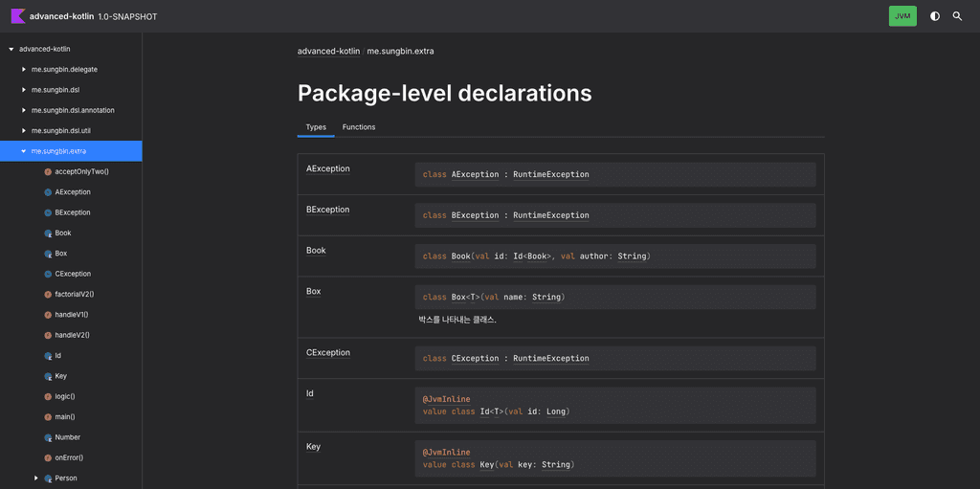980x489 pixels.
Task: Open the search magnifier icon
Action: coord(957,16)
